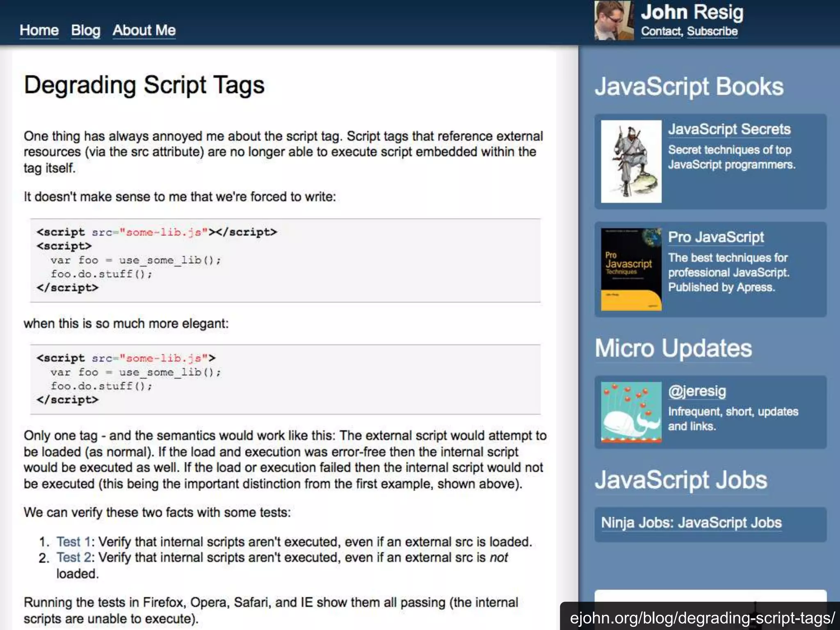Open the Home navigation link

pyautogui.click(x=39, y=30)
